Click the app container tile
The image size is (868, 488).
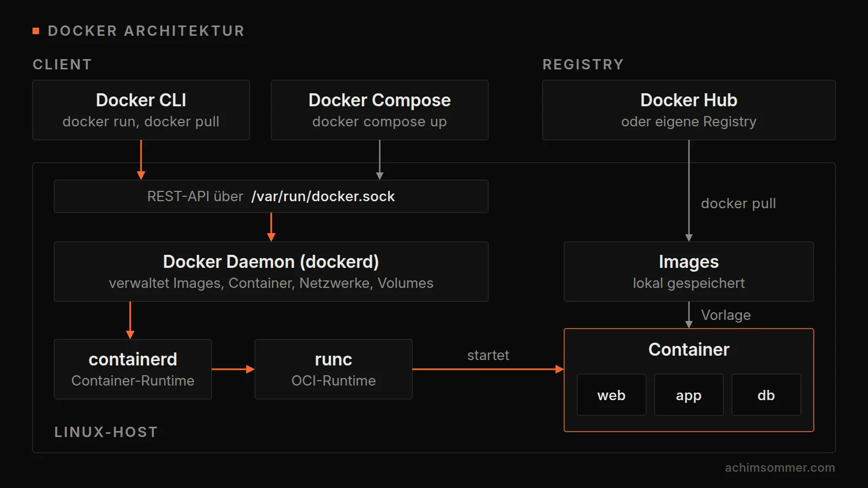pos(689,395)
